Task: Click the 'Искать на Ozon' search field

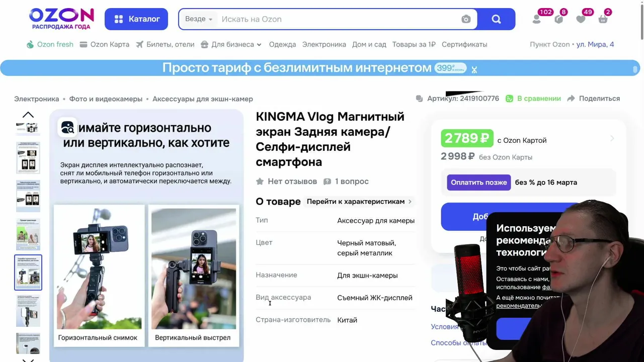Action: coord(337,19)
